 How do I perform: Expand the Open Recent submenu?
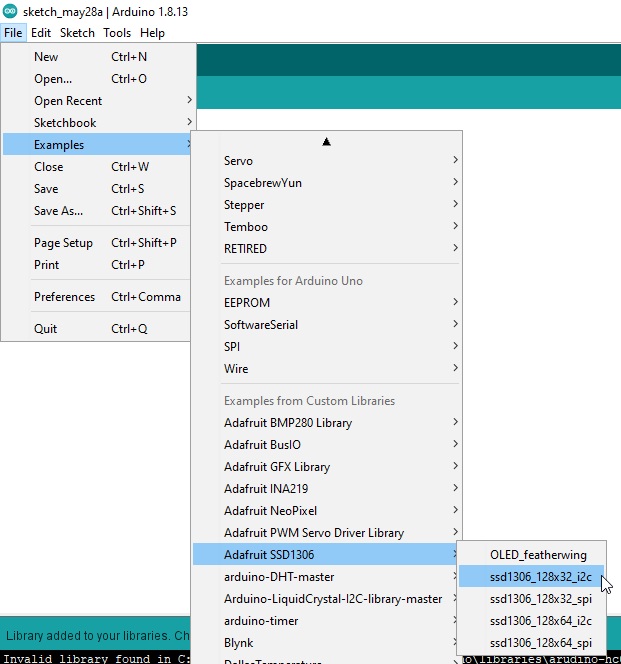(x=97, y=101)
